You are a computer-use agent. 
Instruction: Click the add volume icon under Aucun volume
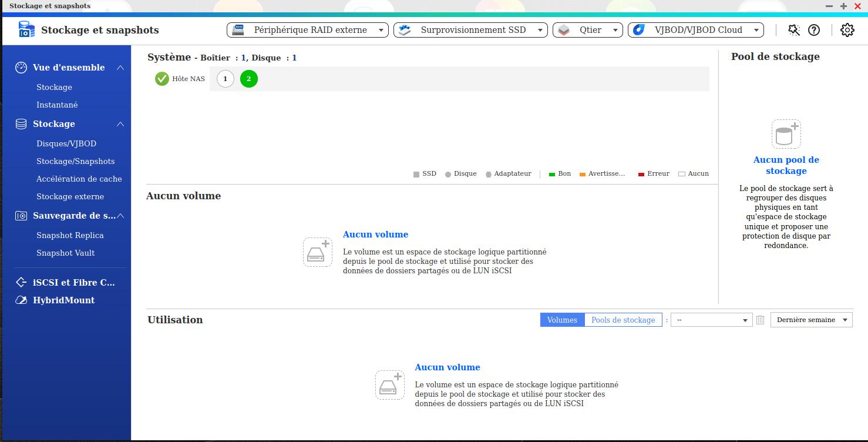tap(318, 252)
